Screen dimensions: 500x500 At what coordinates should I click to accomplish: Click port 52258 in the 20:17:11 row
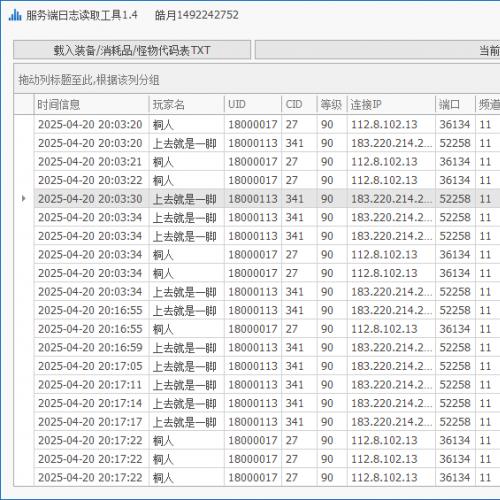pyautogui.click(x=455, y=385)
